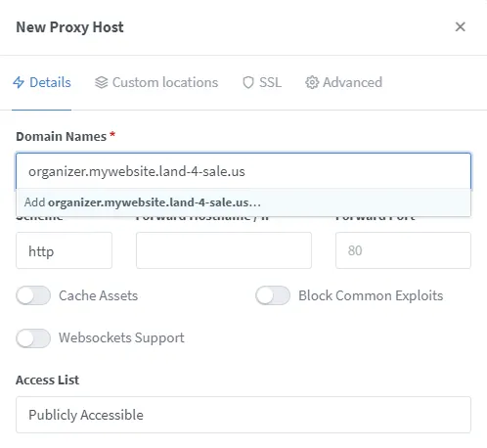Image resolution: width=487 pixels, height=448 pixels.
Task: Go to the Advanced tab
Action: coord(343,82)
